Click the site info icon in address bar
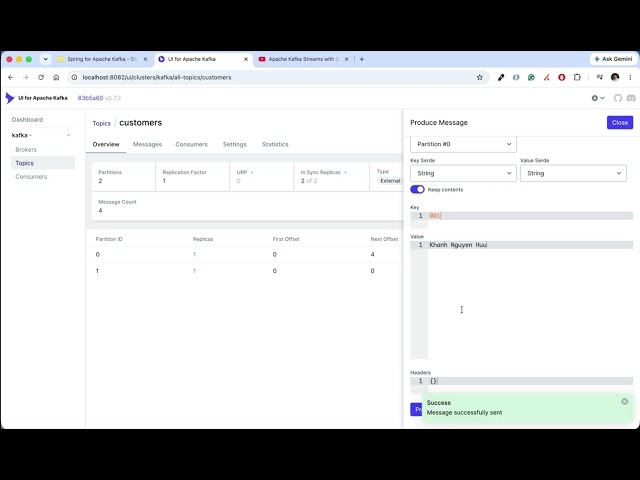The image size is (640, 480). coord(74,77)
